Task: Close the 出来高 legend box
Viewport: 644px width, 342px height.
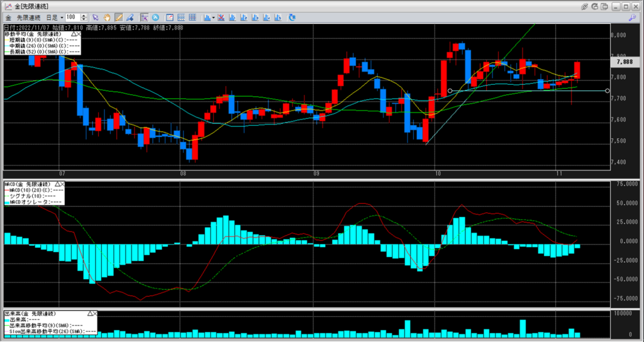Action: coord(94,314)
